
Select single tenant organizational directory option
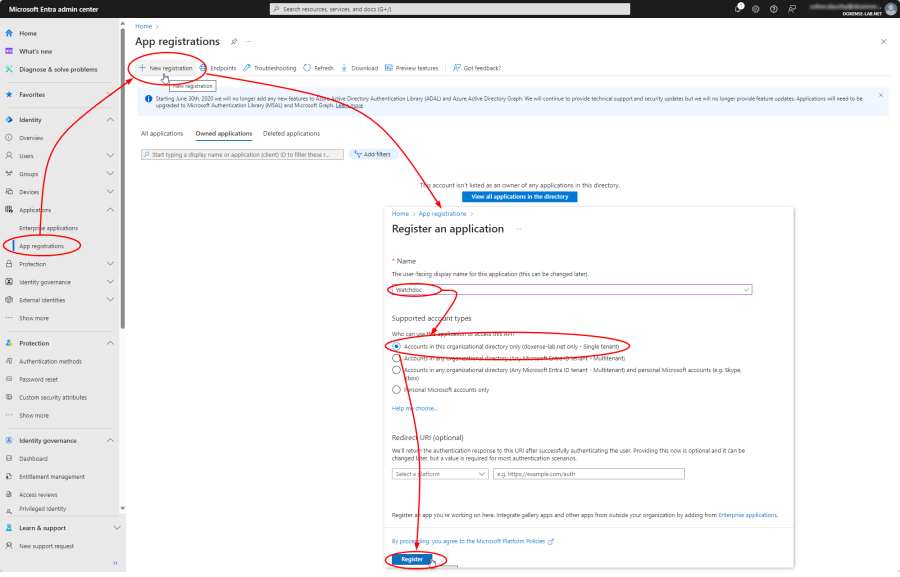397,346
